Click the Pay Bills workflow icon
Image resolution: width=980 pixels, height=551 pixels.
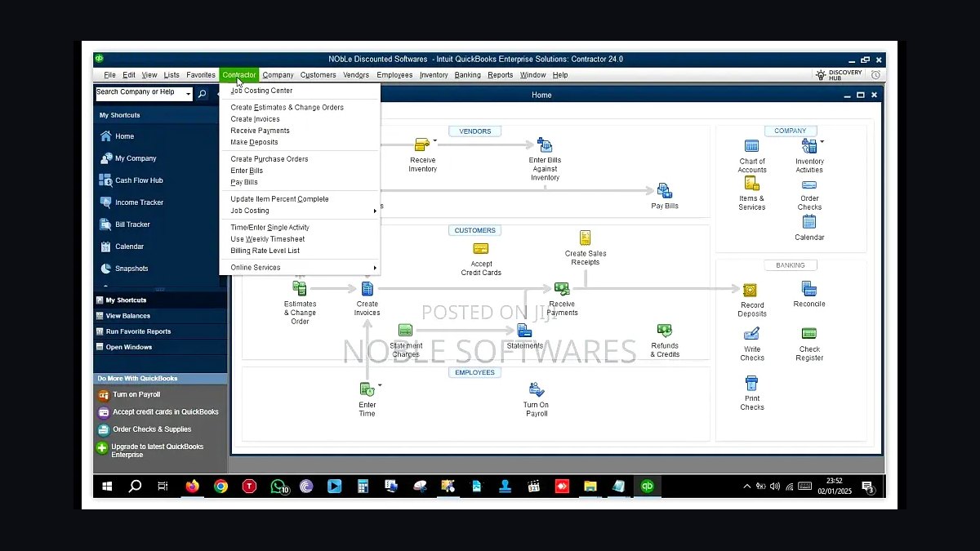coord(664,191)
